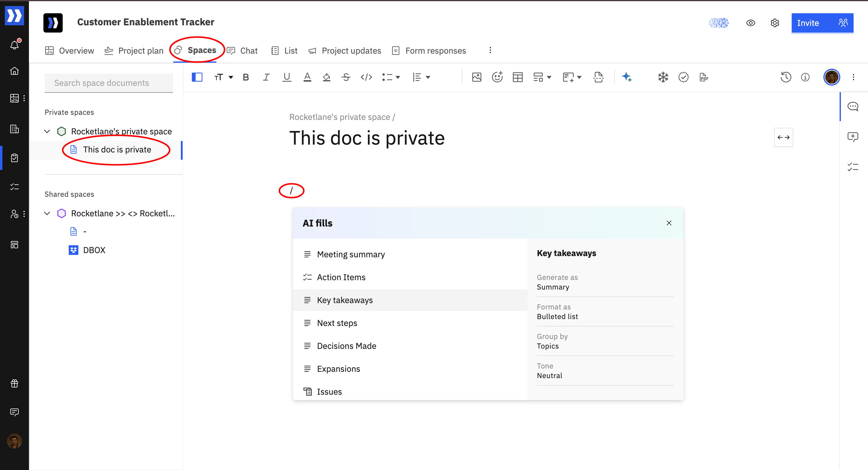Collapse Rocketlane's private space tree

[x=47, y=131]
